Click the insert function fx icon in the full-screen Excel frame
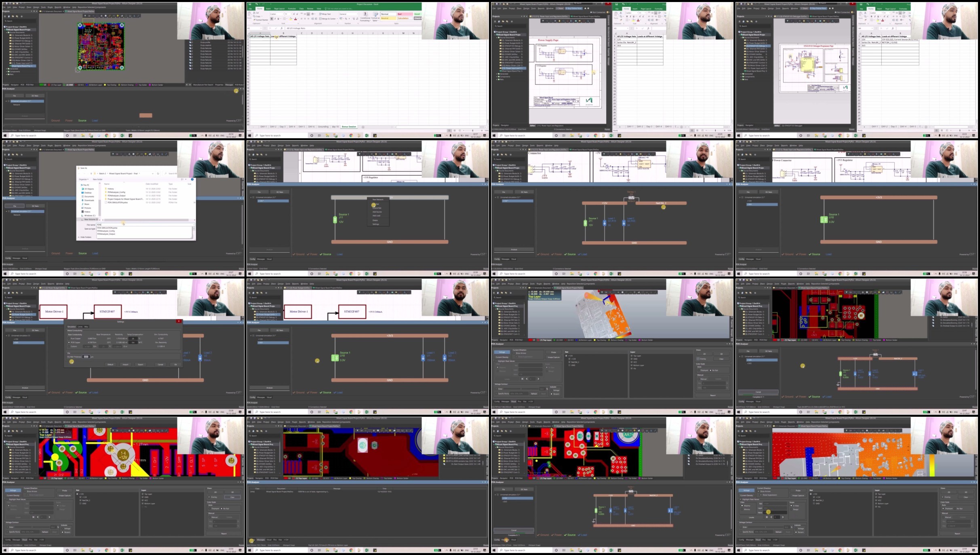The height and width of the screenshot is (555, 980). [282, 28]
